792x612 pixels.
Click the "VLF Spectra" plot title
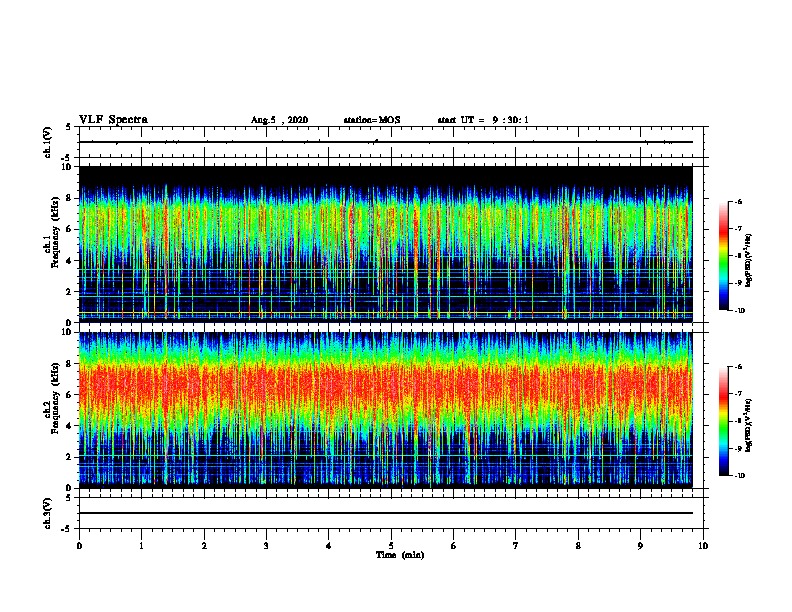click(113, 120)
